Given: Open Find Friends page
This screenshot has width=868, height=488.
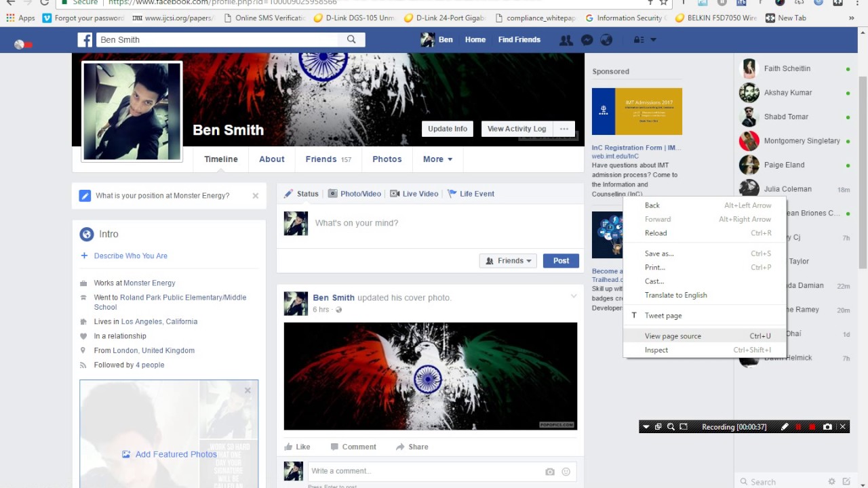Looking at the screenshot, I should pyautogui.click(x=519, y=40).
